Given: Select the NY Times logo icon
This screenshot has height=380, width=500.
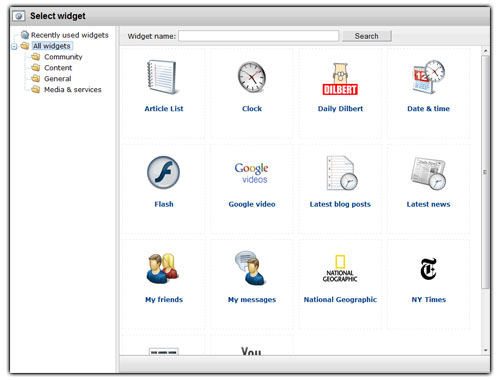Looking at the screenshot, I should pyautogui.click(x=429, y=269).
